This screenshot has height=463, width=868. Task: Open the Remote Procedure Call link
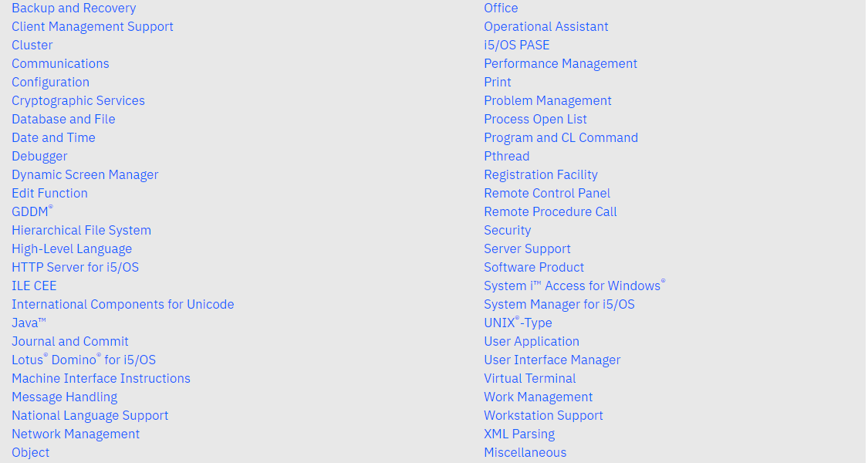pyautogui.click(x=550, y=212)
